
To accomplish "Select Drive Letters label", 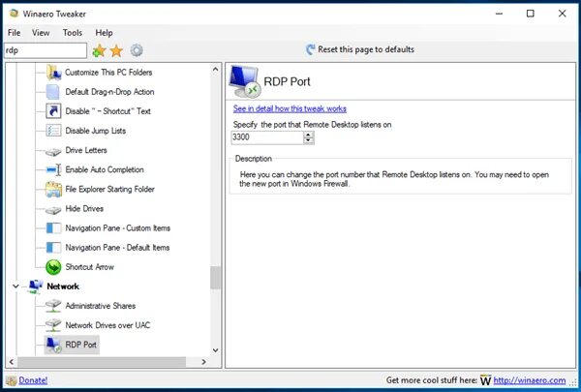I will (86, 150).
